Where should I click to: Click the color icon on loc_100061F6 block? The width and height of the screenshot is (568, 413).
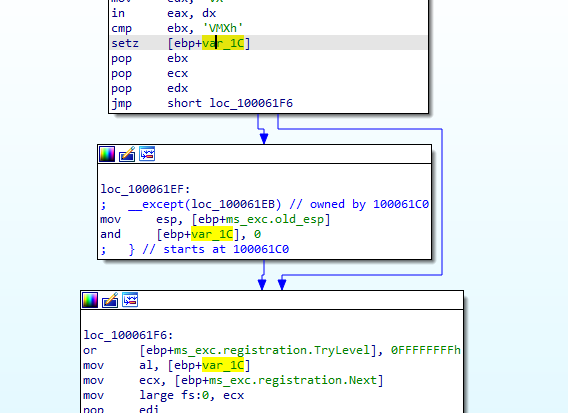click(90, 300)
